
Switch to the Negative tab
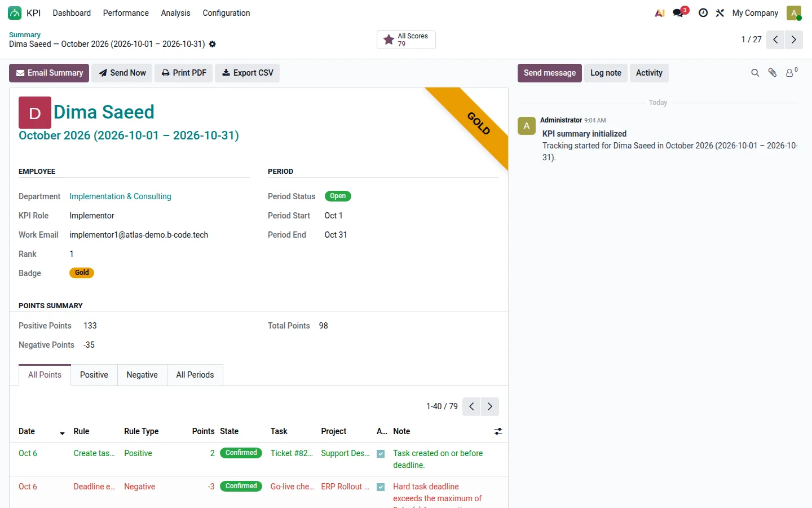(142, 375)
